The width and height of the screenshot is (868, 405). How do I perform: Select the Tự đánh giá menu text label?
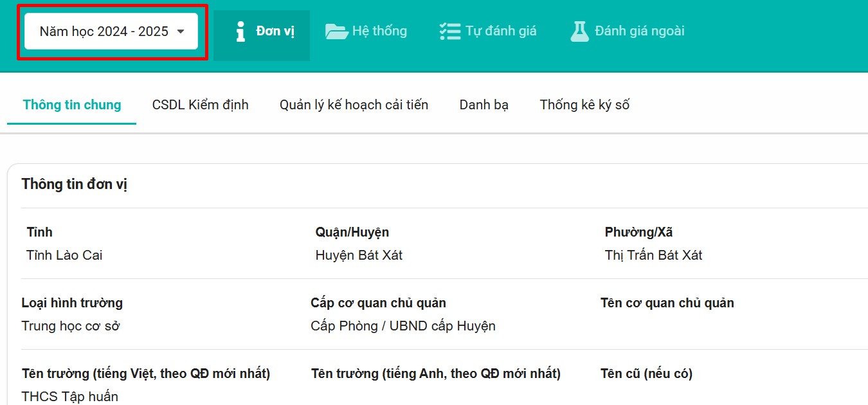coord(501,31)
